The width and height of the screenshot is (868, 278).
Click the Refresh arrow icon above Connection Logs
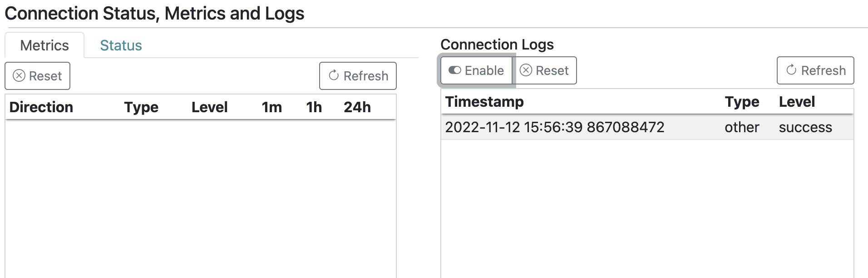point(790,70)
